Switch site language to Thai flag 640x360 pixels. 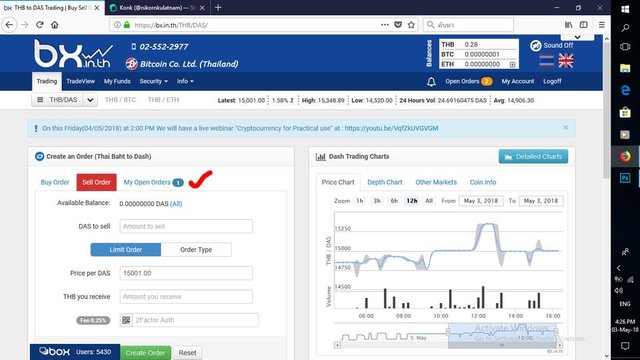[x=547, y=61]
